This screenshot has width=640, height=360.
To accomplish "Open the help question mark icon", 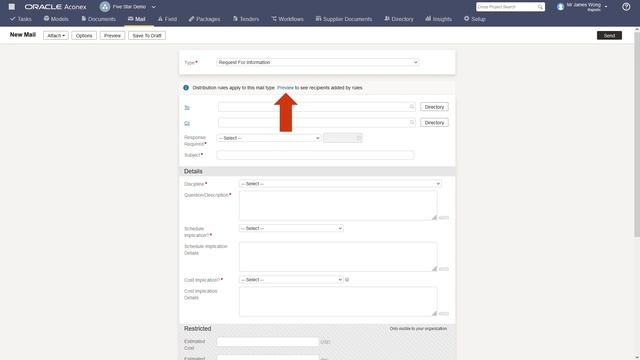I will [x=626, y=7].
